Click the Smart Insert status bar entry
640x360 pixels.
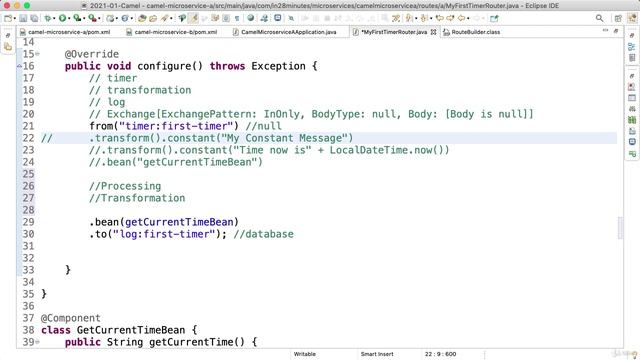pos(377,354)
